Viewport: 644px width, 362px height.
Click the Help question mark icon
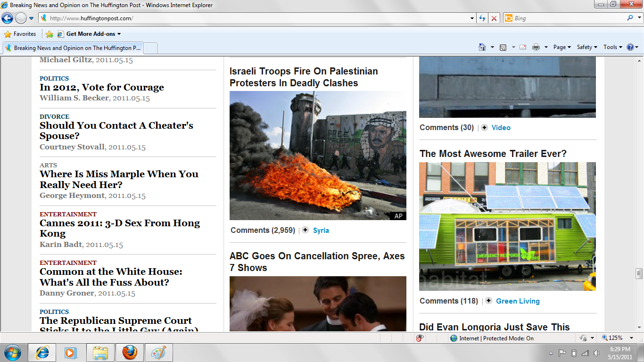pos(630,47)
